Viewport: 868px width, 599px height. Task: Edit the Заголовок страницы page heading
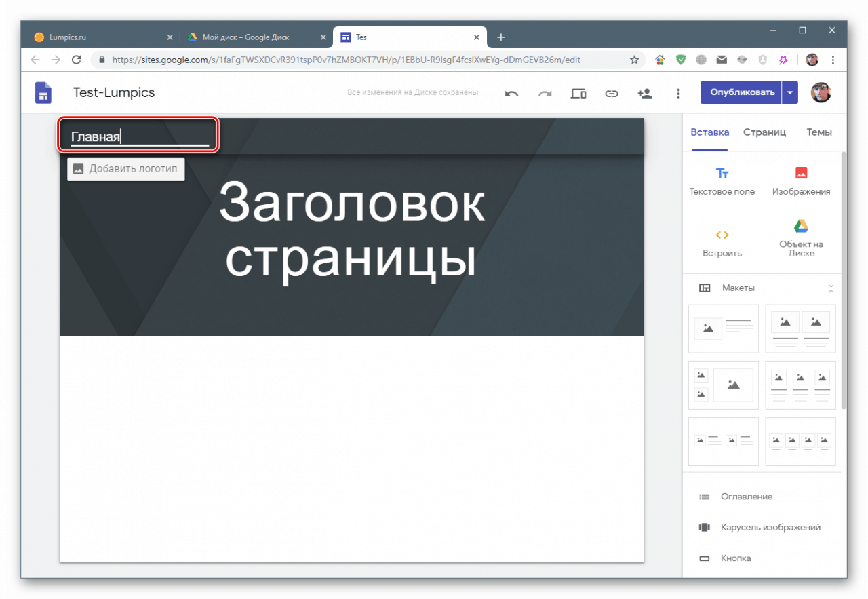351,231
